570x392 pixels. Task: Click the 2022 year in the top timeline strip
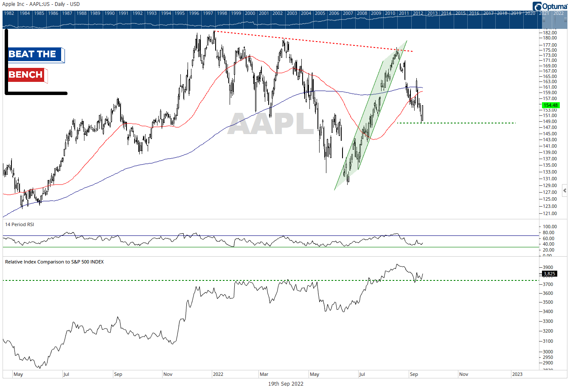coord(559,13)
